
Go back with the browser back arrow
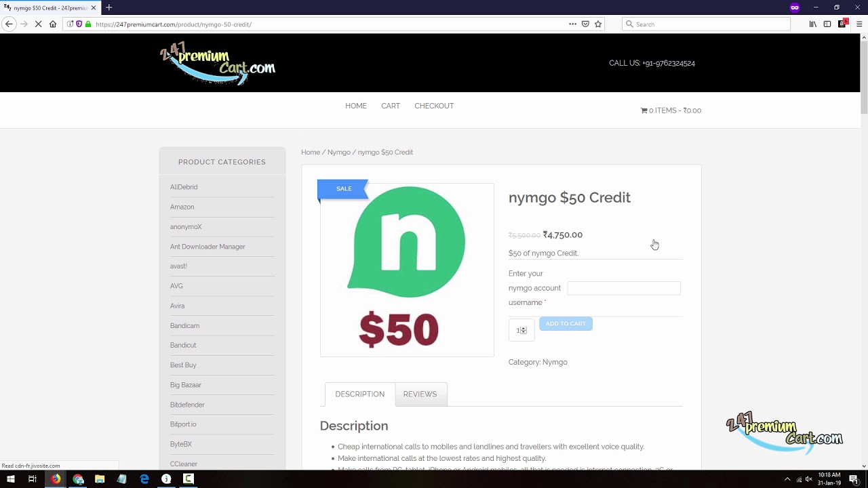tap(9, 24)
